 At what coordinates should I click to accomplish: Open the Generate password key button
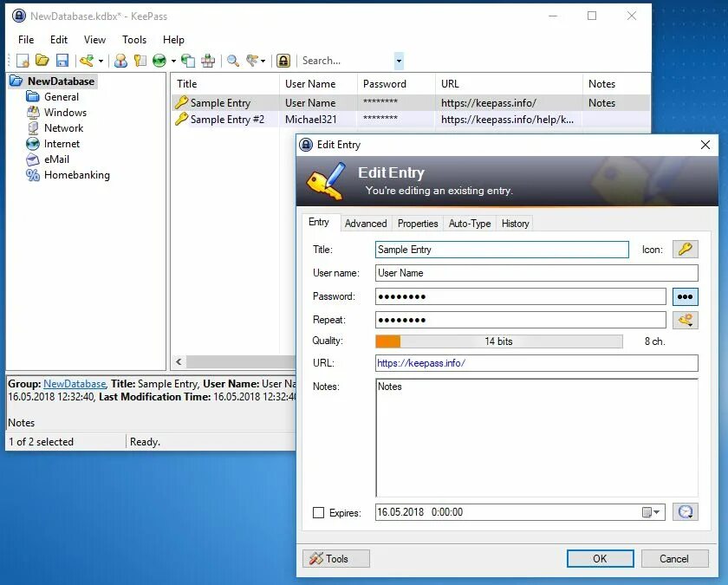click(686, 320)
